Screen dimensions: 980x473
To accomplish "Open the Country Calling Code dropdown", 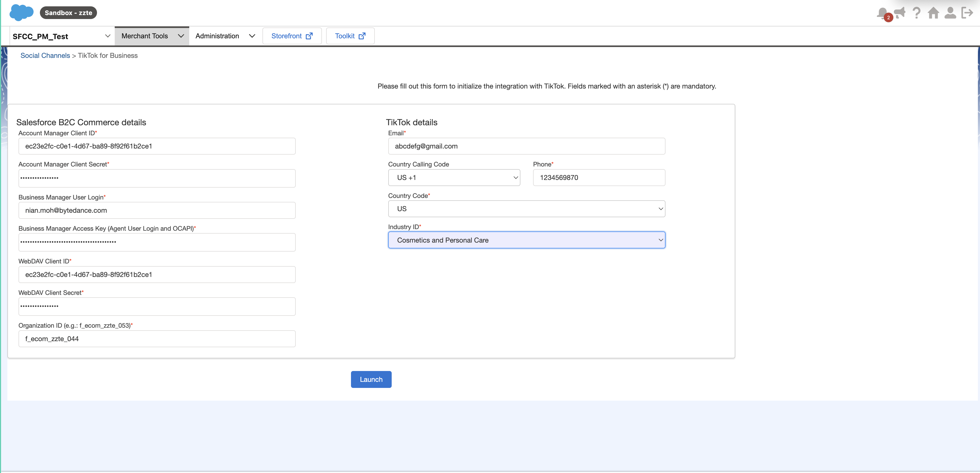I will (x=454, y=178).
